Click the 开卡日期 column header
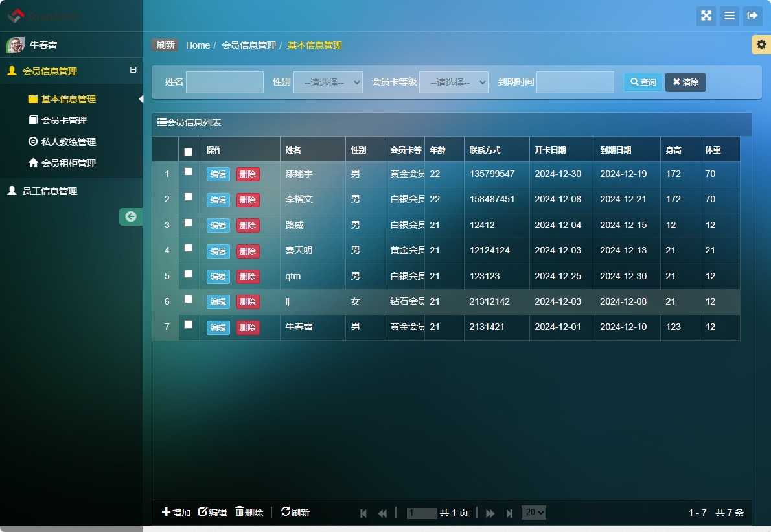Screen dimensions: 771x532 (x=562, y=150)
